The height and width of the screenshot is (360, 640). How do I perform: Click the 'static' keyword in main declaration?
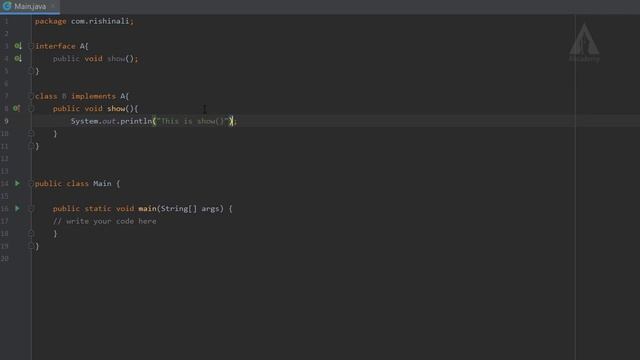tap(98, 209)
